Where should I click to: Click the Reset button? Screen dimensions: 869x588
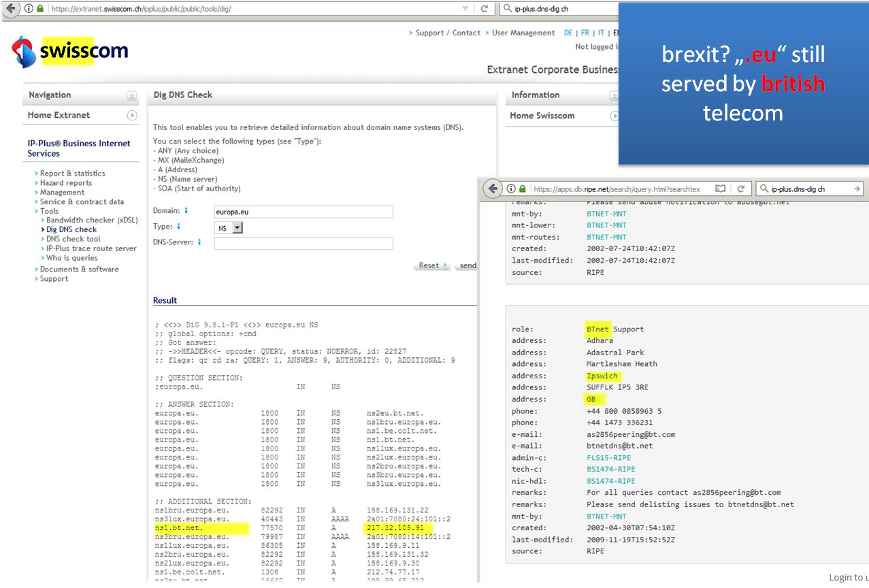(x=432, y=265)
